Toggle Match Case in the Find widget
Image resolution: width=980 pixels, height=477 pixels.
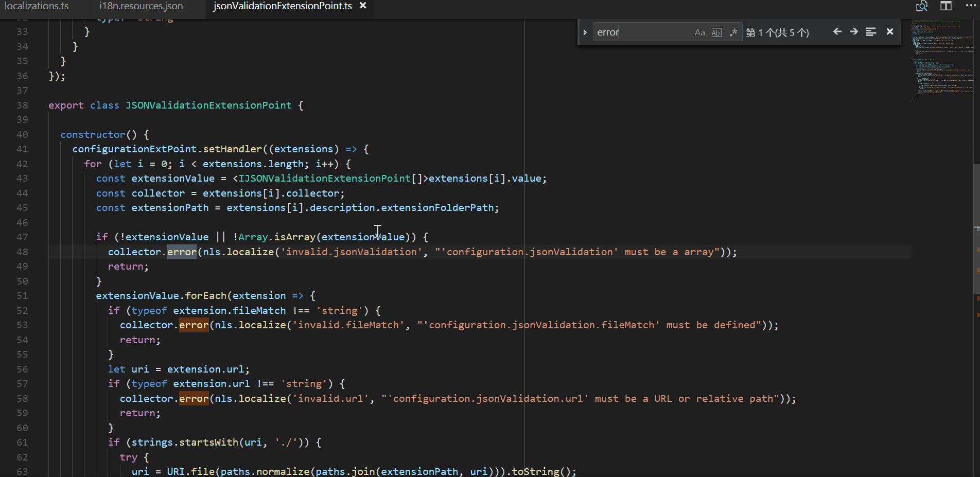pos(699,32)
